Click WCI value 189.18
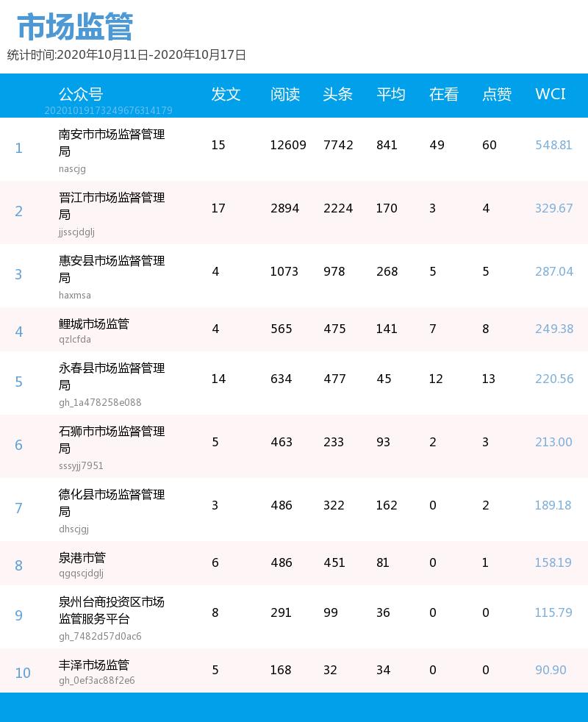This screenshot has height=722, width=588. [x=553, y=505]
